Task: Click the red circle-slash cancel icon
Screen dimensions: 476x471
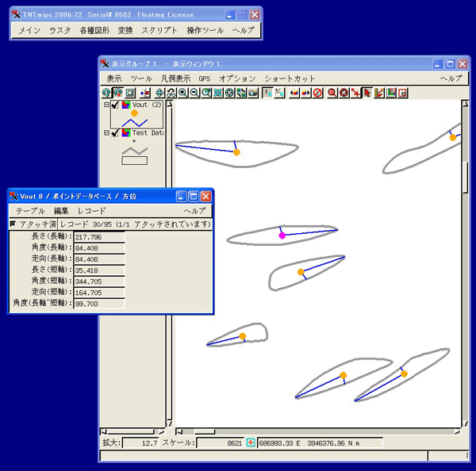Action: point(317,93)
